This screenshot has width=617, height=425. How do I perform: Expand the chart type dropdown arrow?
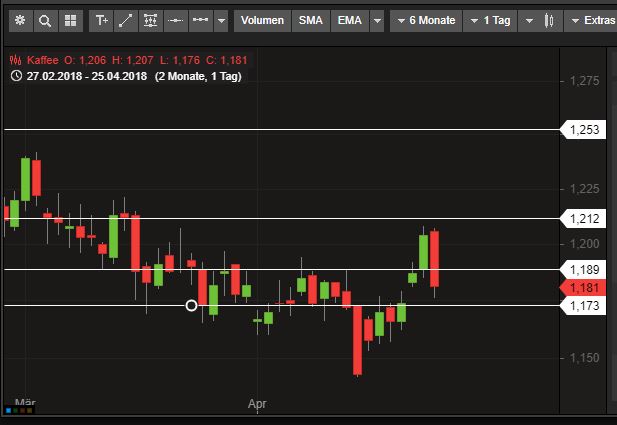[x=529, y=20]
